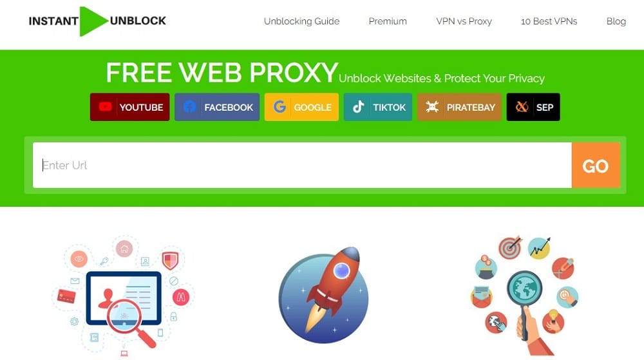Click the hand holding globe magnifier illustration
Screen dimensions: 644x360
[x=525, y=295]
